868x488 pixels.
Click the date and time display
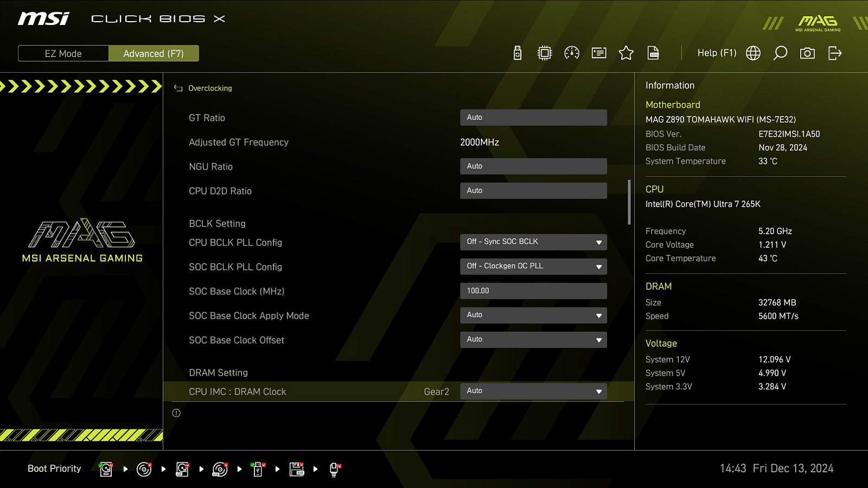coord(777,468)
